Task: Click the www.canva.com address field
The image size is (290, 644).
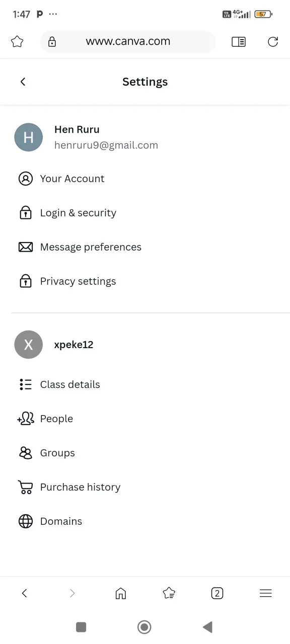Action: pos(128,42)
